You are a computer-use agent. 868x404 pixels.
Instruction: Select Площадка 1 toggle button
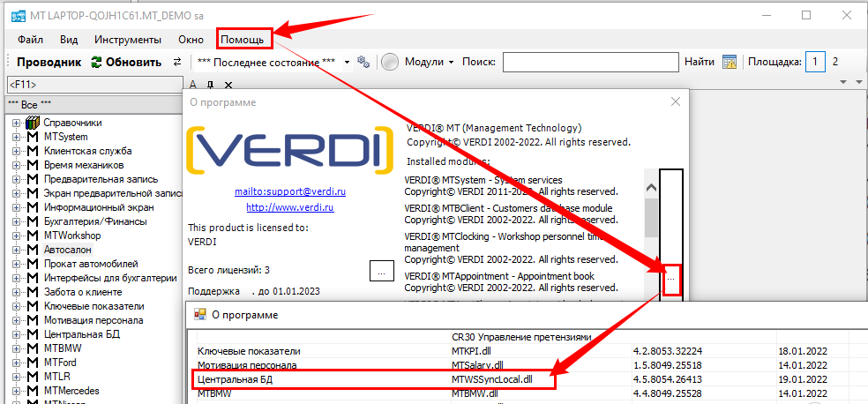coord(816,62)
